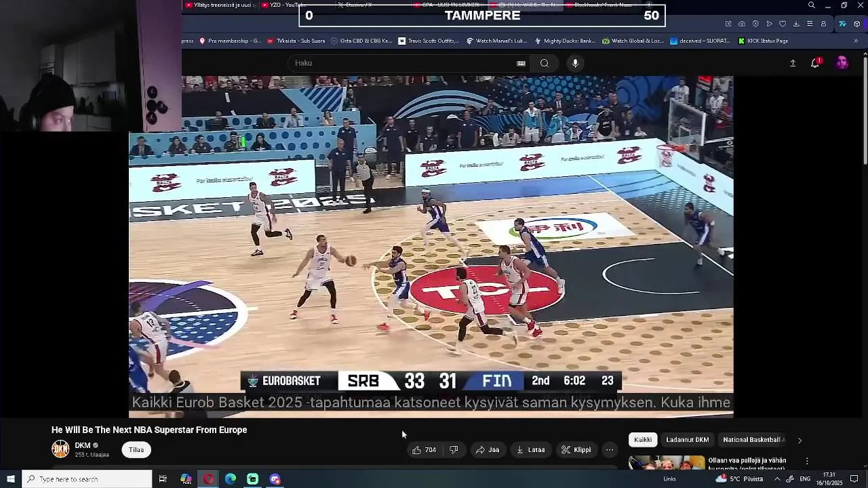Open Opera Easy Setup menu icon
868x488 pixels.
tap(810, 24)
